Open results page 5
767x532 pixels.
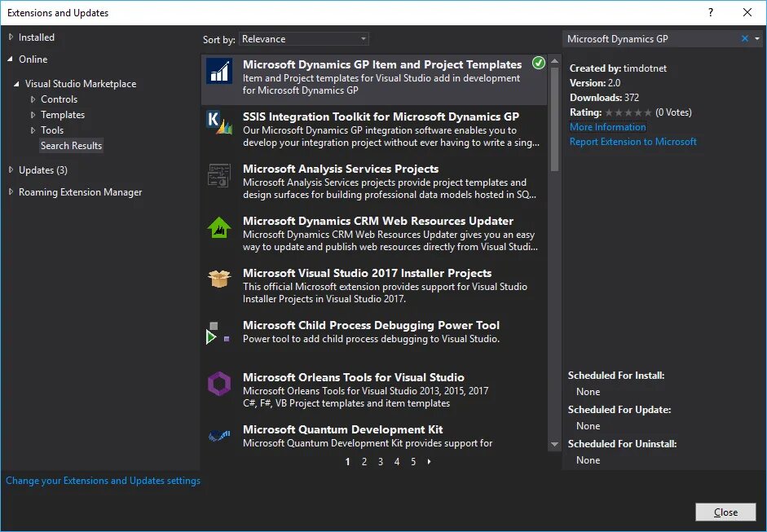[413, 462]
